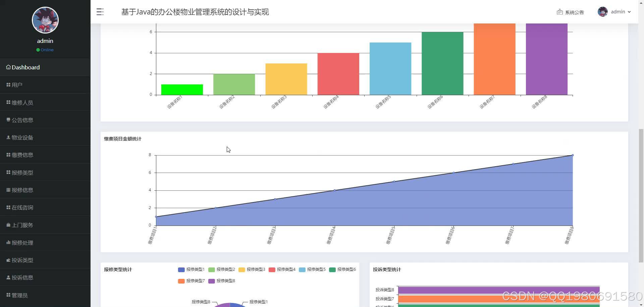Toggle legend swatch 报修类型1
The width and height of the screenshot is (644, 307).
[x=181, y=269]
